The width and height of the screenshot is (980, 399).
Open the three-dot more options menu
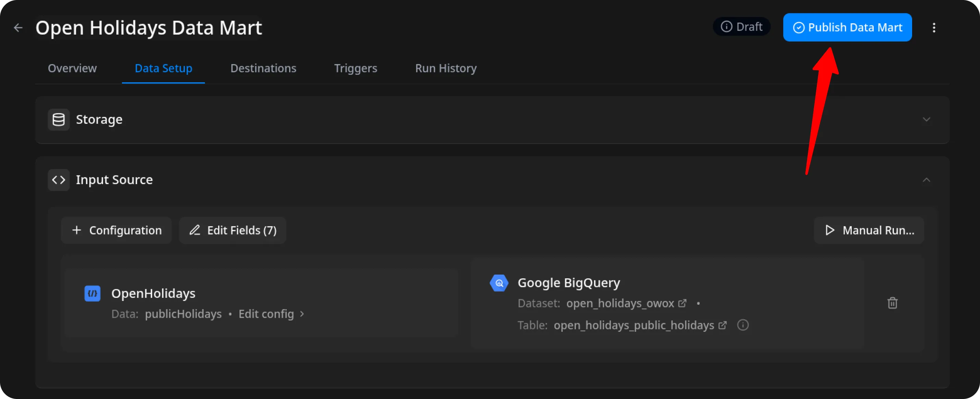(x=934, y=28)
